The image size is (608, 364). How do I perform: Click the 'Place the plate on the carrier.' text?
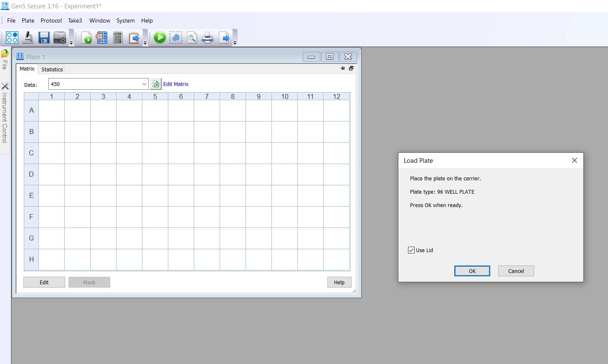click(x=446, y=178)
